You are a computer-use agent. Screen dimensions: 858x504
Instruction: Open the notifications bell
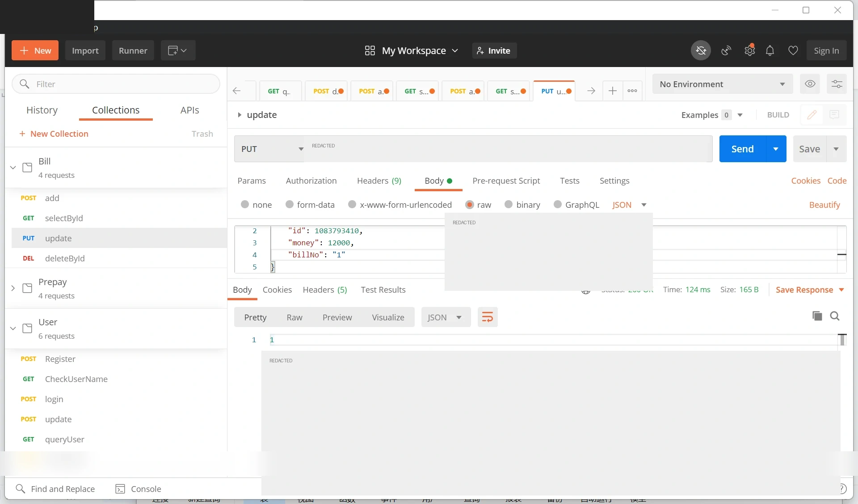click(x=770, y=50)
